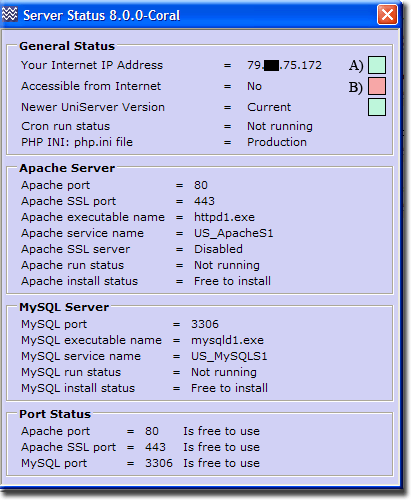This screenshot has width=414, height=502.
Task: Click the Apache port value 80
Action: click(x=201, y=185)
